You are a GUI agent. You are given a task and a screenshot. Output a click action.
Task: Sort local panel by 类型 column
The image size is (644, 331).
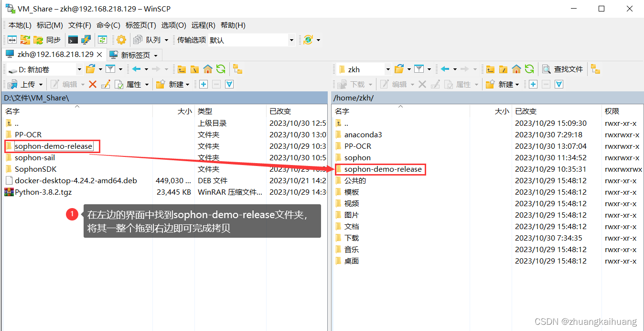(231, 111)
